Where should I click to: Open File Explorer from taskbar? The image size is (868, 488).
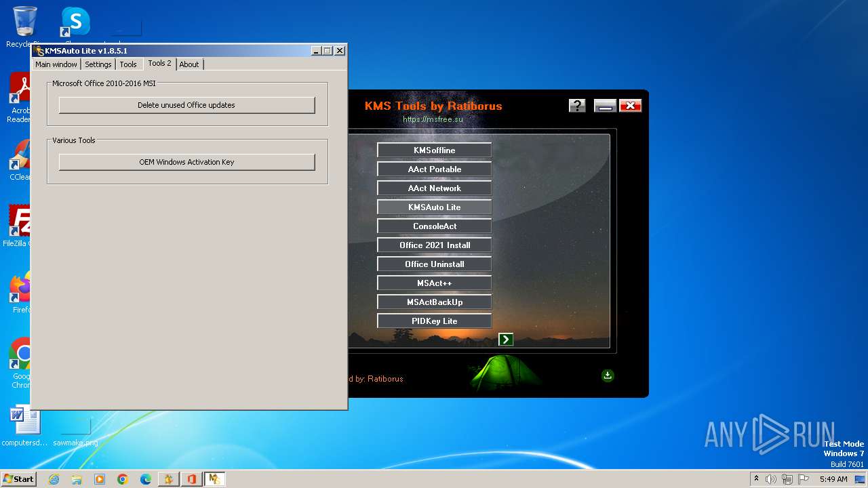coord(77,479)
